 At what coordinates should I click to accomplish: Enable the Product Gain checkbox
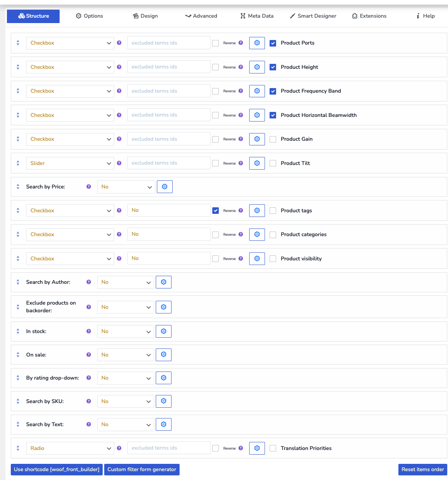click(x=273, y=139)
